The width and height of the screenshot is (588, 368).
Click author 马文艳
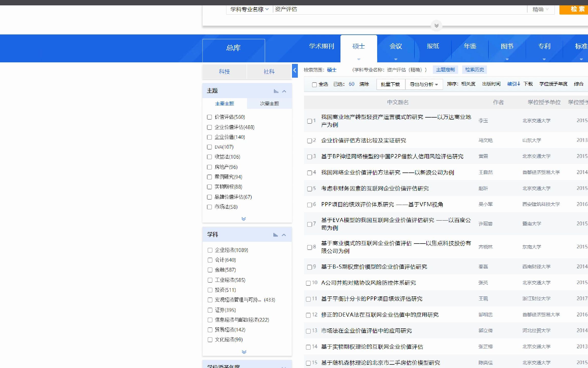coord(485,140)
